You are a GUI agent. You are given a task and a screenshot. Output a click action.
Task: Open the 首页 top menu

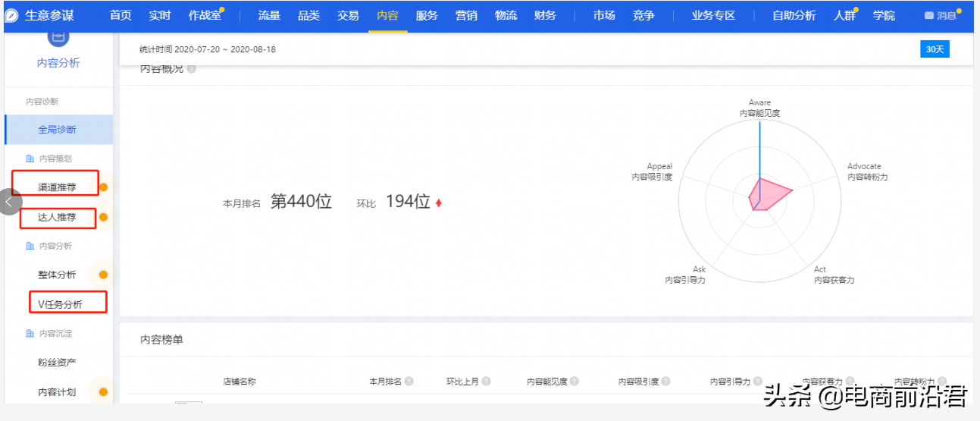(x=121, y=15)
